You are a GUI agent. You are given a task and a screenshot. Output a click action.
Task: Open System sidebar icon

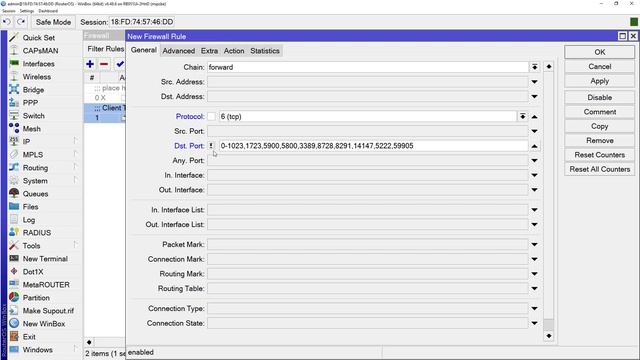point(14,181)
